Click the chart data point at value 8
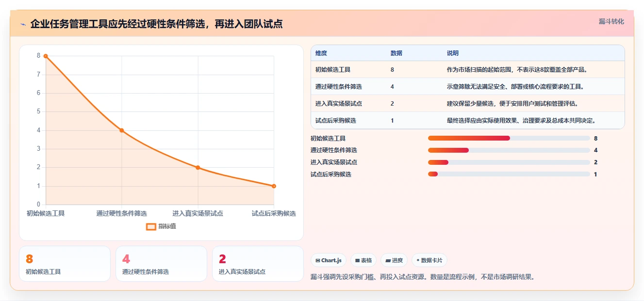Image resolution: width=644 pixels, height=301 pixels. (x=46, y=56)
